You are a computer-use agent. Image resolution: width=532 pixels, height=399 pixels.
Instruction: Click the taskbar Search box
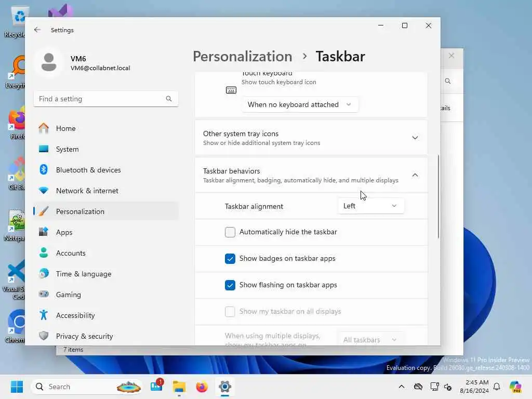[x=87, y=387]
